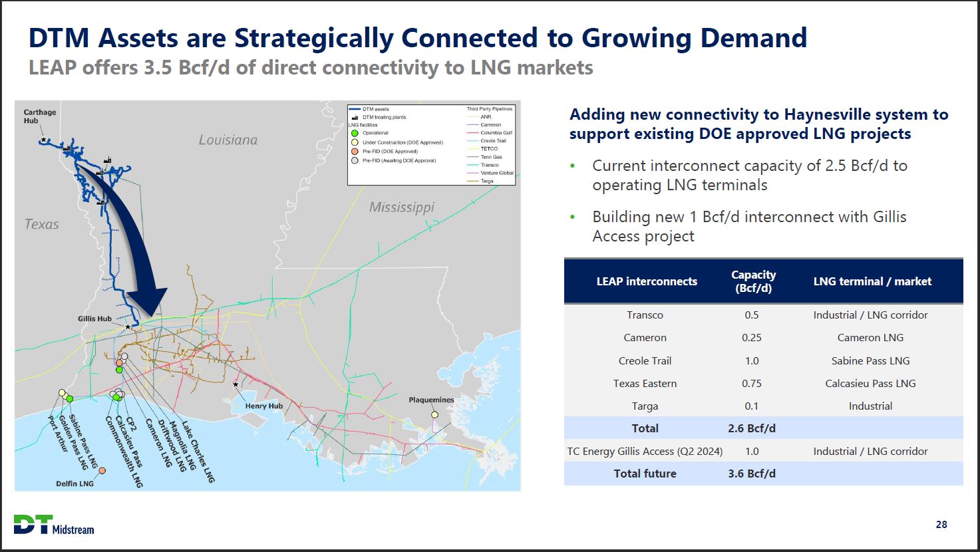
Task: Click the 'Texas Eastern' table cell
Action: [645, 383]
